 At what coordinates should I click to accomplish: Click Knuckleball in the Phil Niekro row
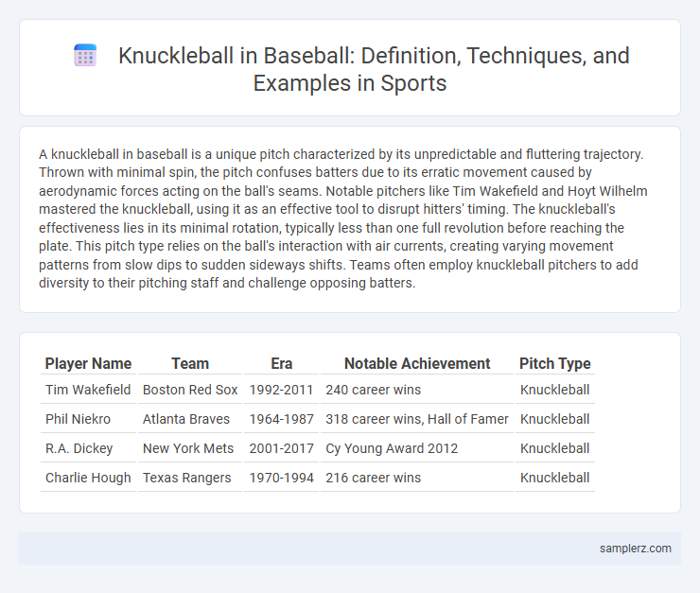[555, 419]
